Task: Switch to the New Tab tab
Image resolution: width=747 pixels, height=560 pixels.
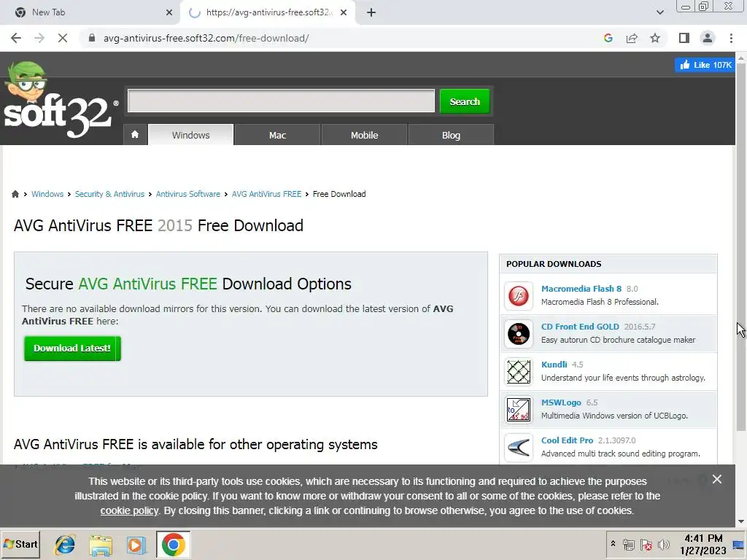Action: click(x=90, y=12)
